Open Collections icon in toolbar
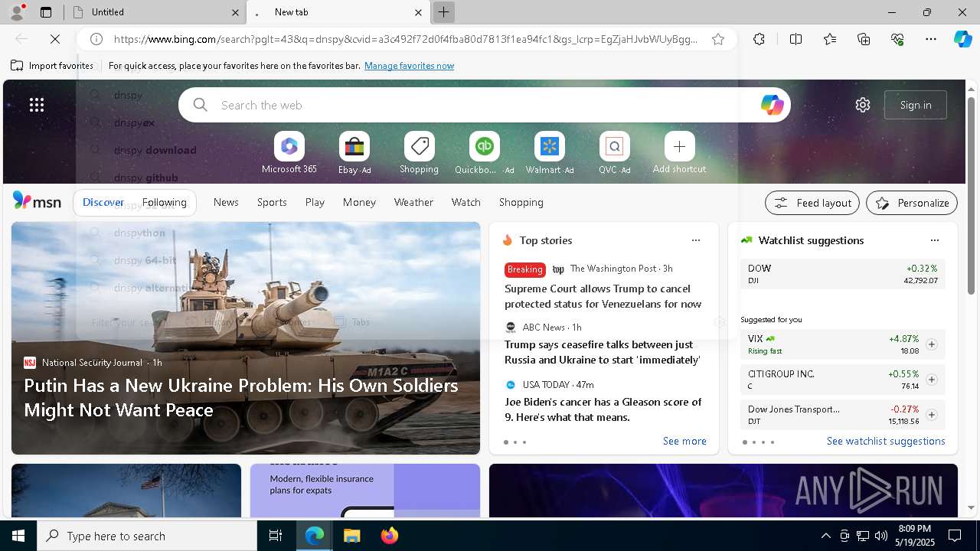The image size is (980, 551). click(864, 39)
